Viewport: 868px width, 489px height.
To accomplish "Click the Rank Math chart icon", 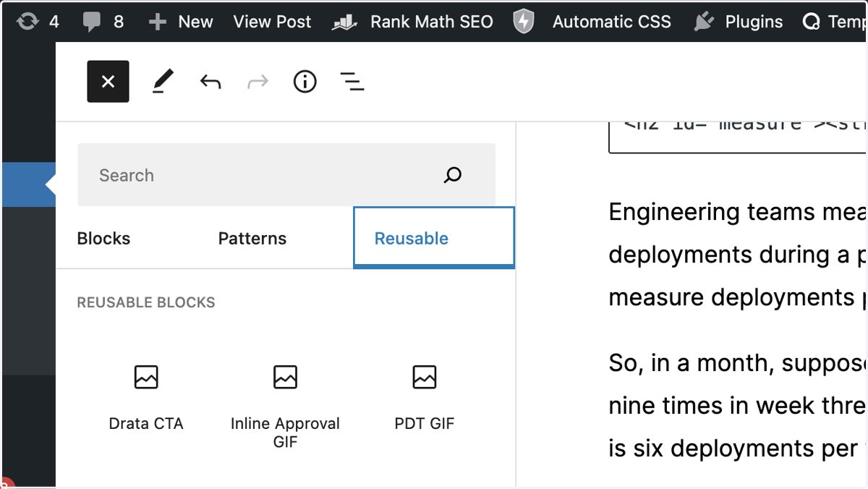I will tap(345, 22).
